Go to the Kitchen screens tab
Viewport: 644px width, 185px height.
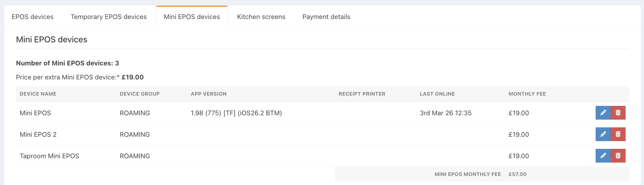click(x=261, y=17)
